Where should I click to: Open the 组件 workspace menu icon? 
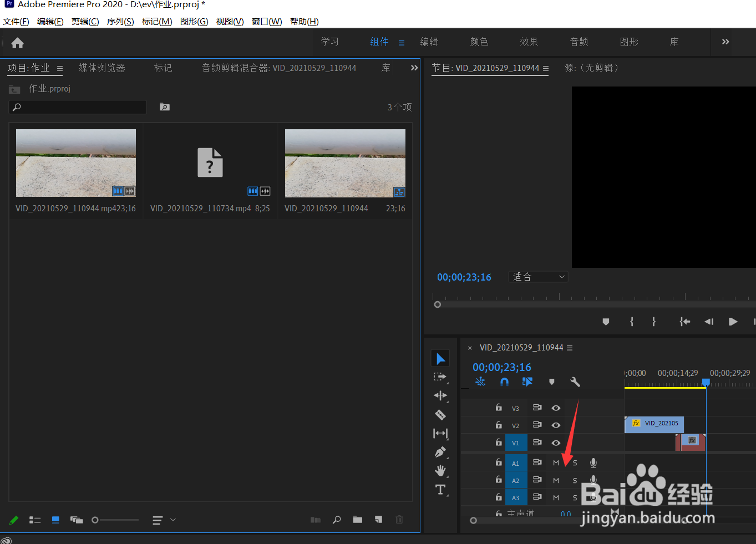pos(402,43)
